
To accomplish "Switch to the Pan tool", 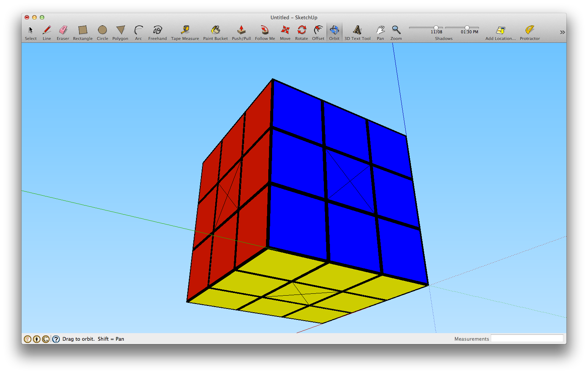I will point(380,30).
